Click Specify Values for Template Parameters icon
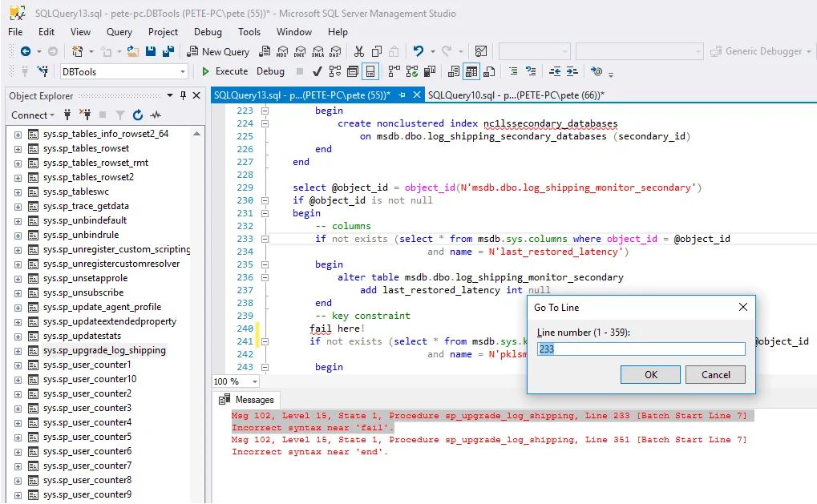817x504 pixels. click(596, 71)
